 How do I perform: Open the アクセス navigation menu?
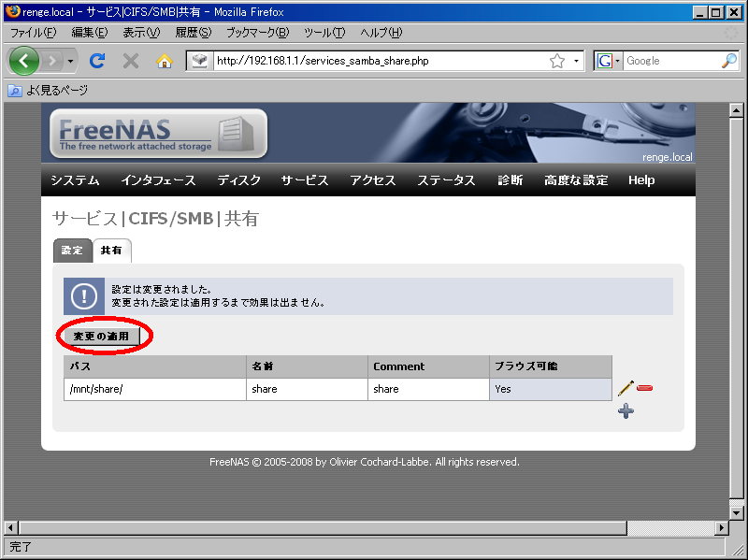coord(372,180)
